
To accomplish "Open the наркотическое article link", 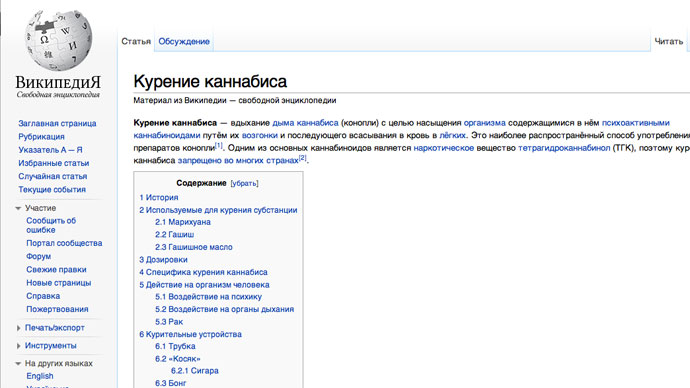I will 444,148.
